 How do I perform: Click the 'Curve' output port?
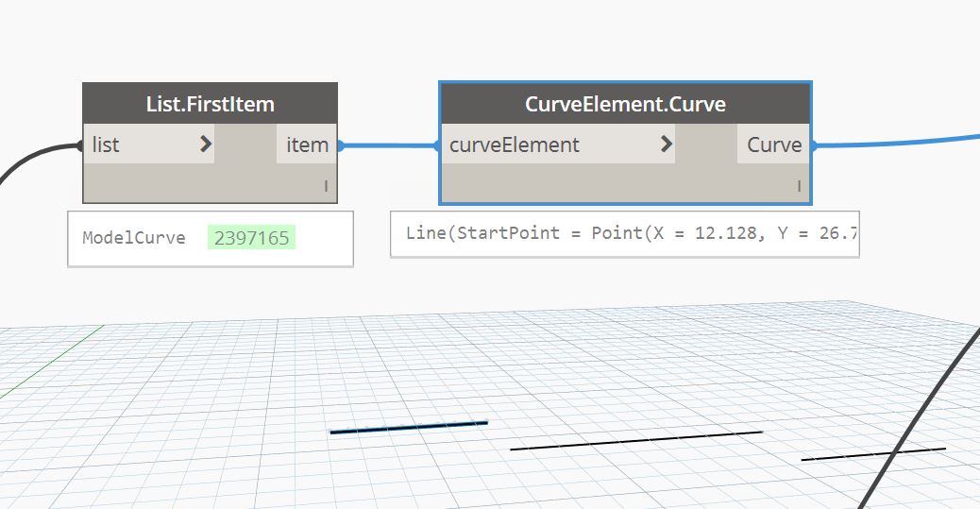(x=774, y=144)
